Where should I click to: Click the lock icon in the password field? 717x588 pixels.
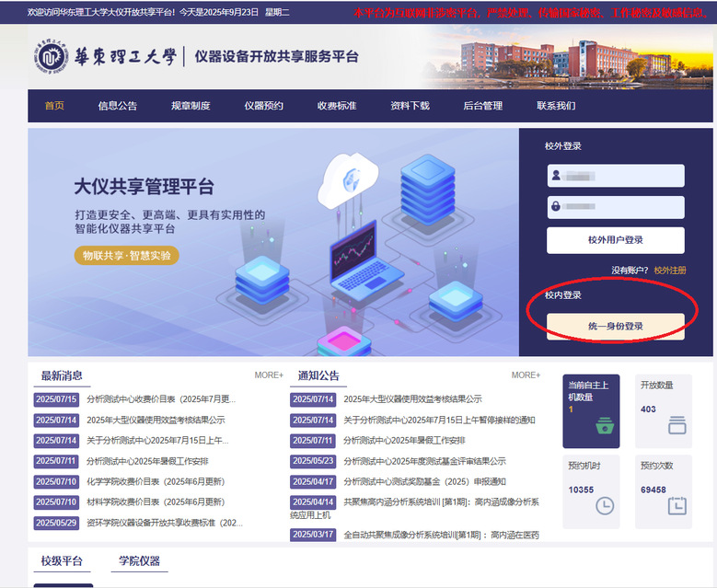click(556, 207)
